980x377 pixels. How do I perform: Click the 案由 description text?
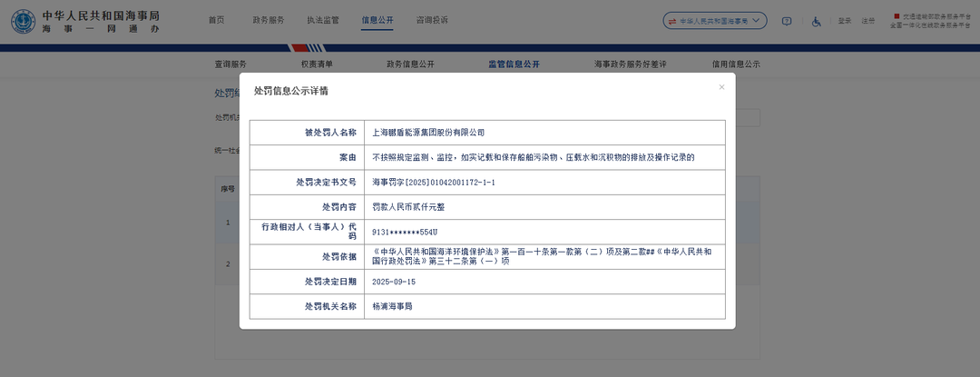tap(534, 157)
